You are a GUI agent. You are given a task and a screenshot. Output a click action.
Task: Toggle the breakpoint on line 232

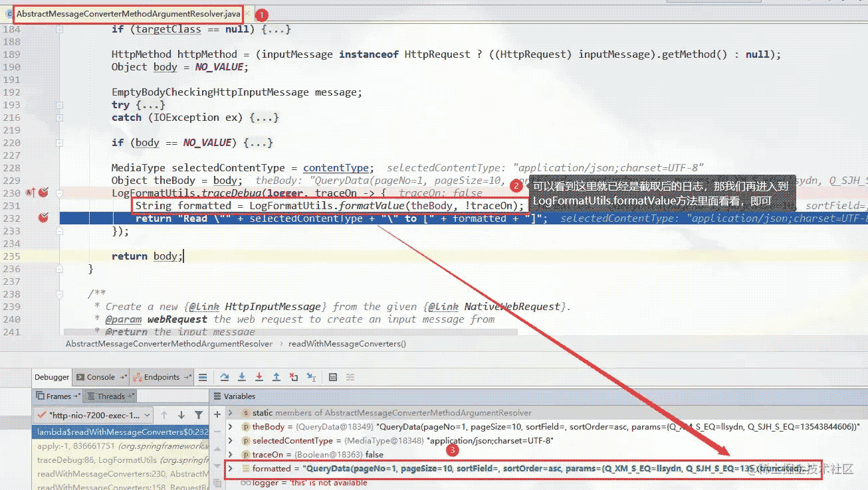(x=43, y=218)
